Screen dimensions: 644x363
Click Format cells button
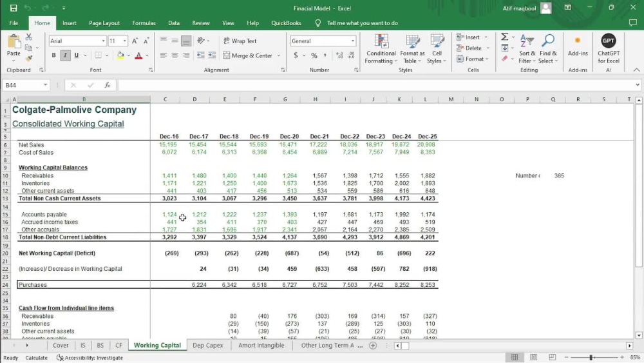pyautogui.click(x=470, y=59)
